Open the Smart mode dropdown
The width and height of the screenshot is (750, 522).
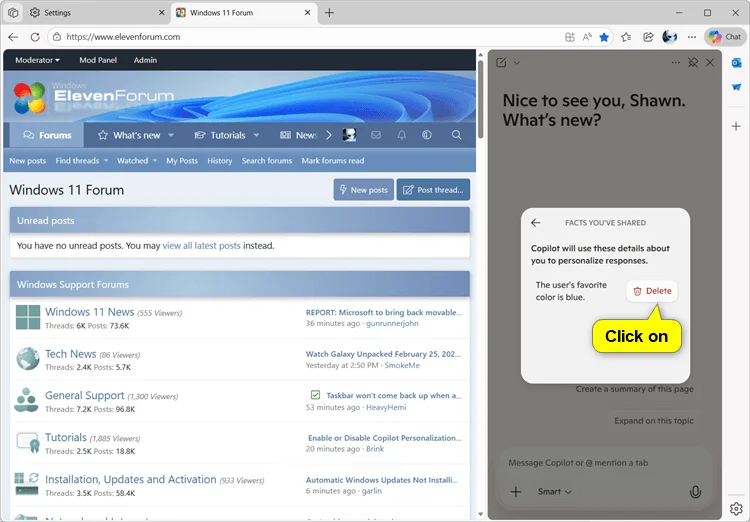tap(554, 492)
